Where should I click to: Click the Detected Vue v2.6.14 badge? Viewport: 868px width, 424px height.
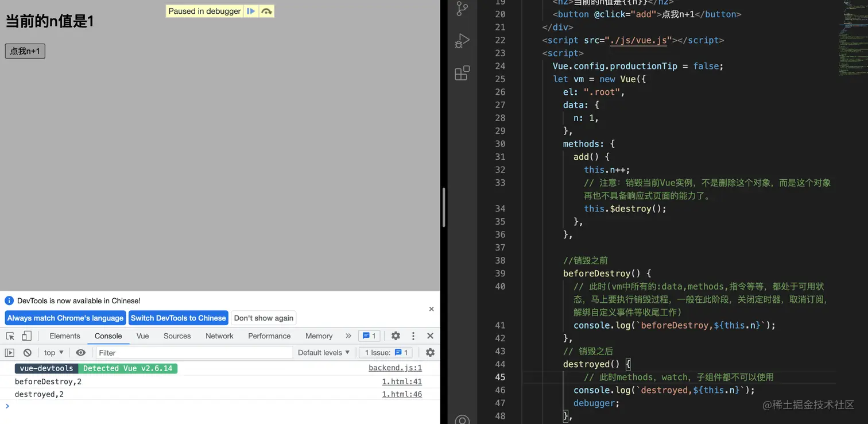[127, 368]
